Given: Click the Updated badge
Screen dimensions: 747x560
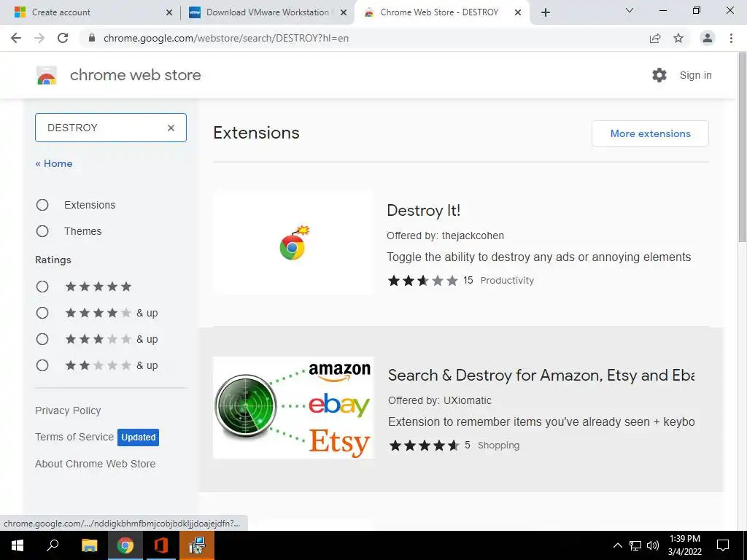Looking at the screenshot, I should coord(138,437).
